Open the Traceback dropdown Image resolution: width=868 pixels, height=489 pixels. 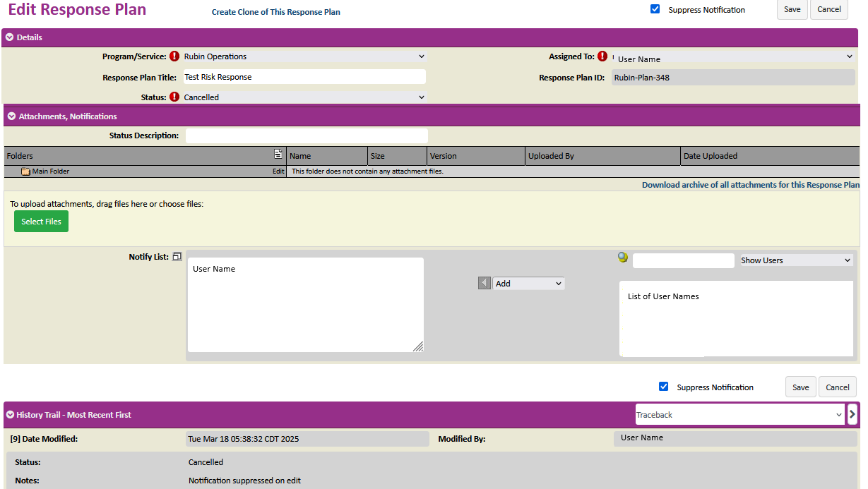tap(739, 415)
